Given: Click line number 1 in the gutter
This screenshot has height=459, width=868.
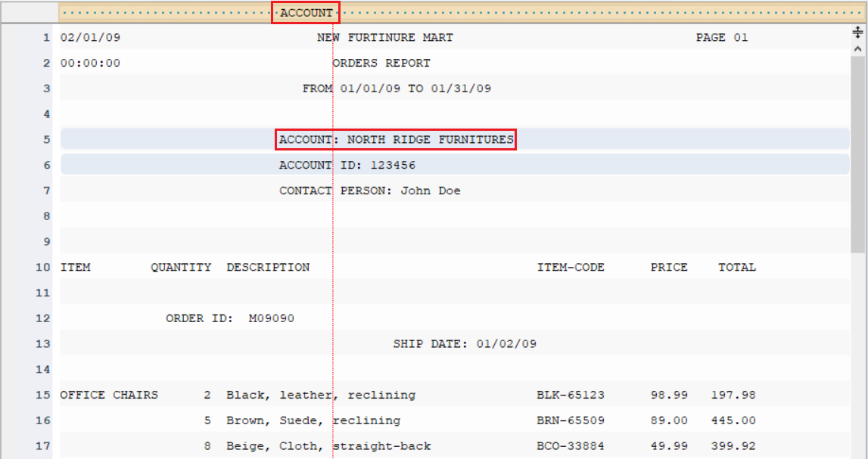Looking at the screenshot, I should coord(46,38).
